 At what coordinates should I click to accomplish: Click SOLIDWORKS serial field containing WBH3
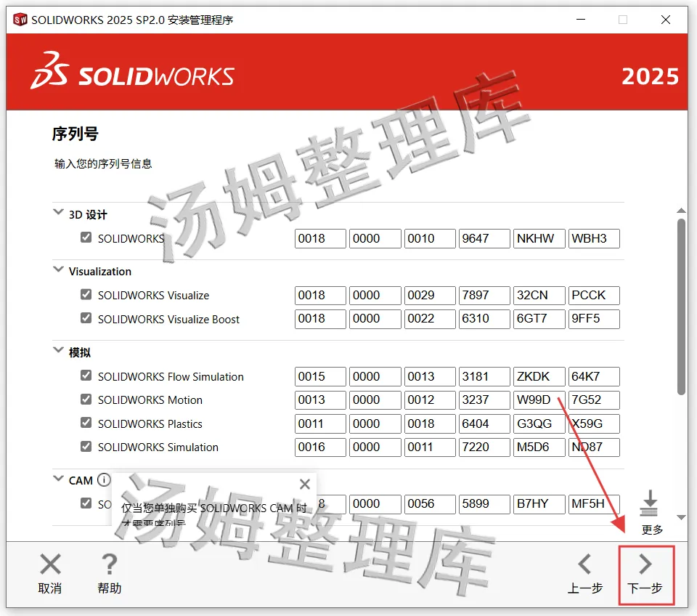pos(594,238)
